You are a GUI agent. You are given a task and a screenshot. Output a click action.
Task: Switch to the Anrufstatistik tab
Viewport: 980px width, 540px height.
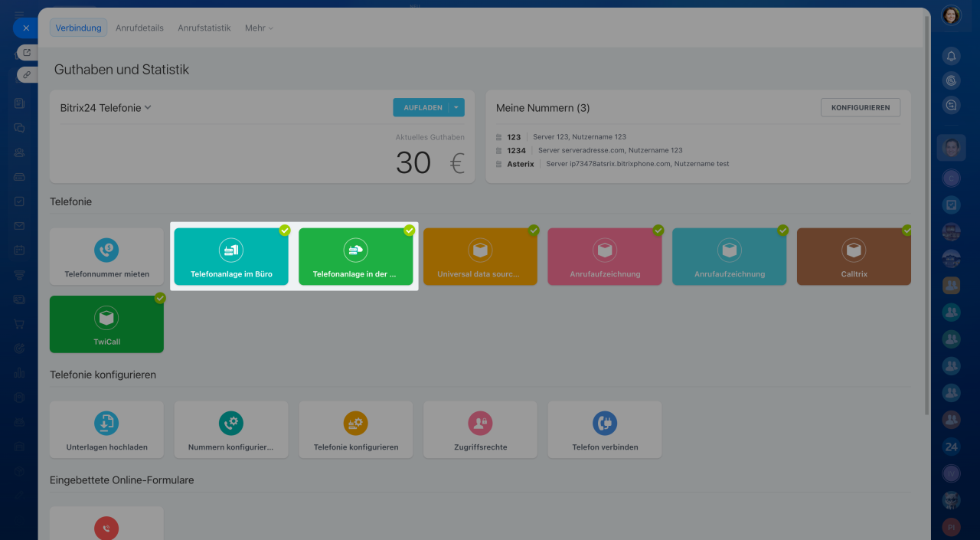[204, 28]
